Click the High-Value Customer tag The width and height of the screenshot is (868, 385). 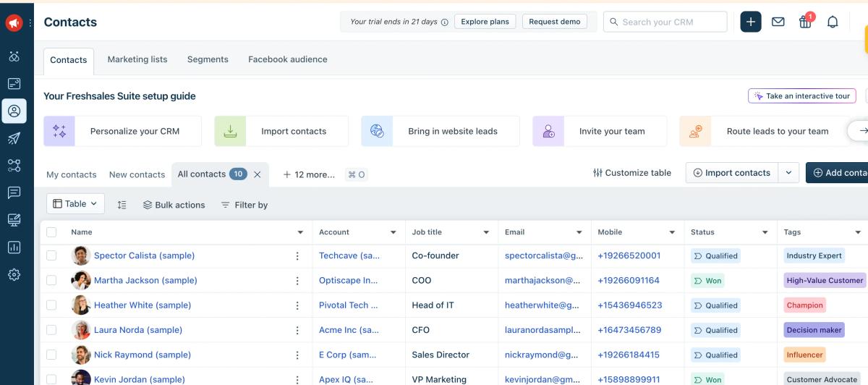[x=825, y=280]
